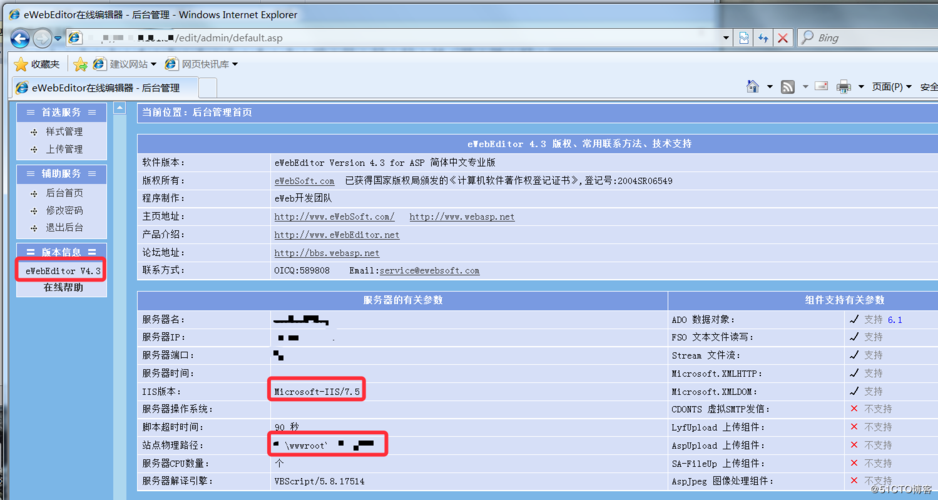
Task: Click the \wwwroot site path value
Action: [x=306, y=446]
